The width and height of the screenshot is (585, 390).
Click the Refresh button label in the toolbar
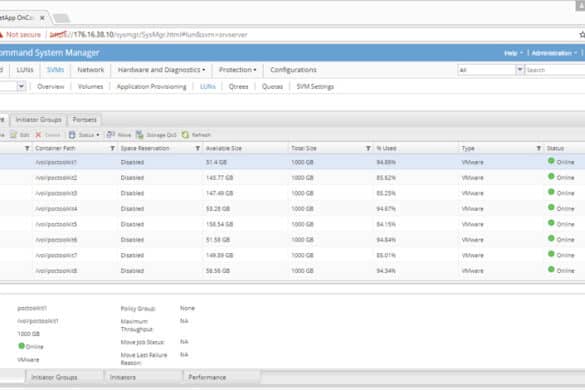(x=201, y=135)
